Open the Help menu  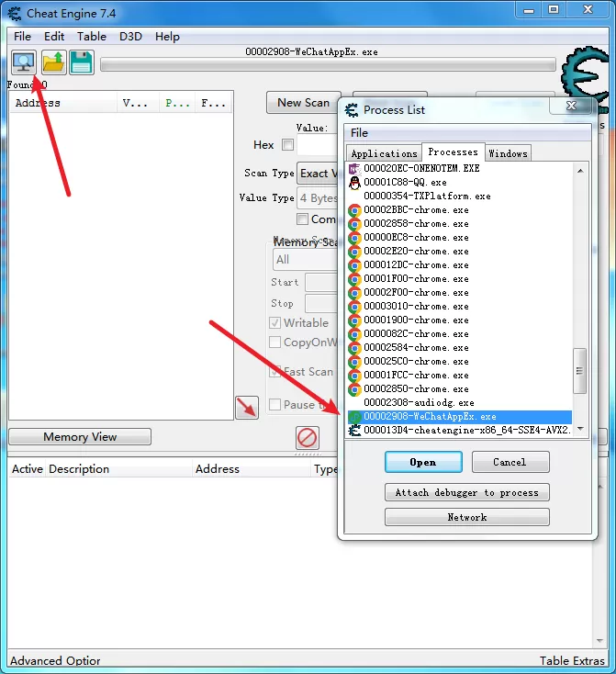[167, 37]
